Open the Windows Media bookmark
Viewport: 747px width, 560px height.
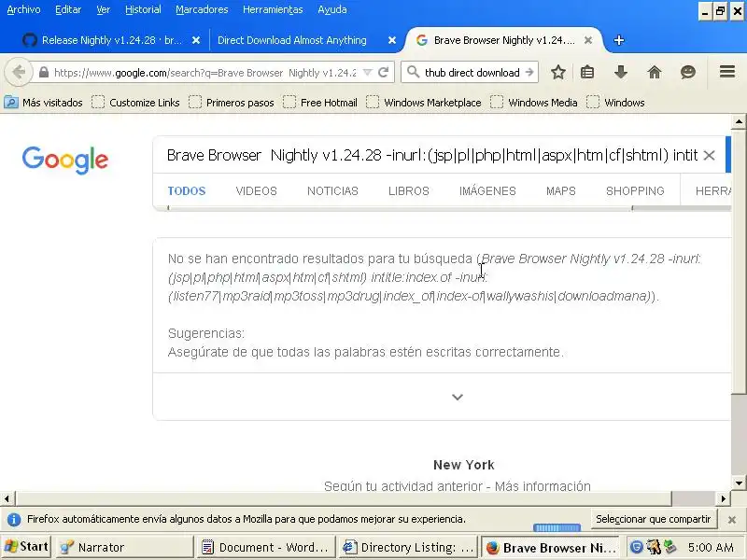point(534,103)
